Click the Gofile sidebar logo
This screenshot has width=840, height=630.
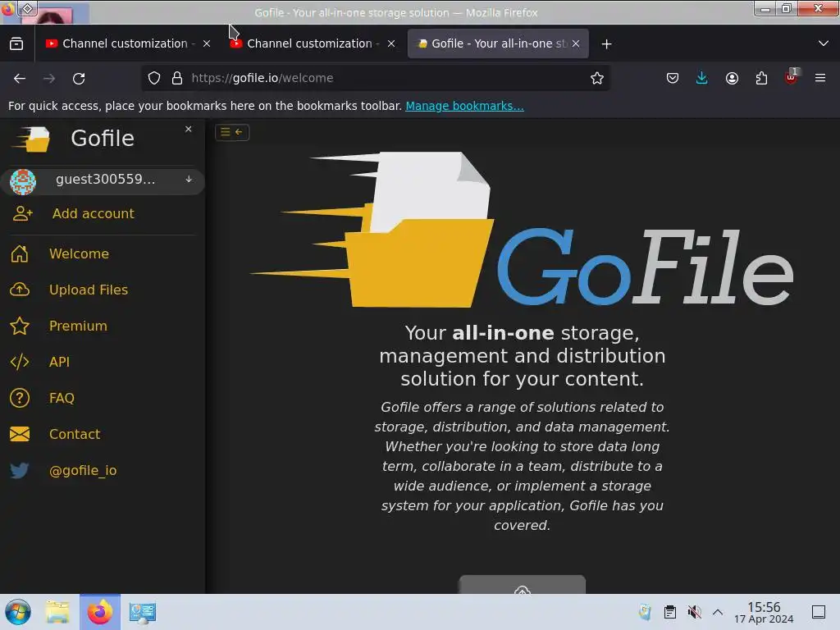[x=31, y=139]
